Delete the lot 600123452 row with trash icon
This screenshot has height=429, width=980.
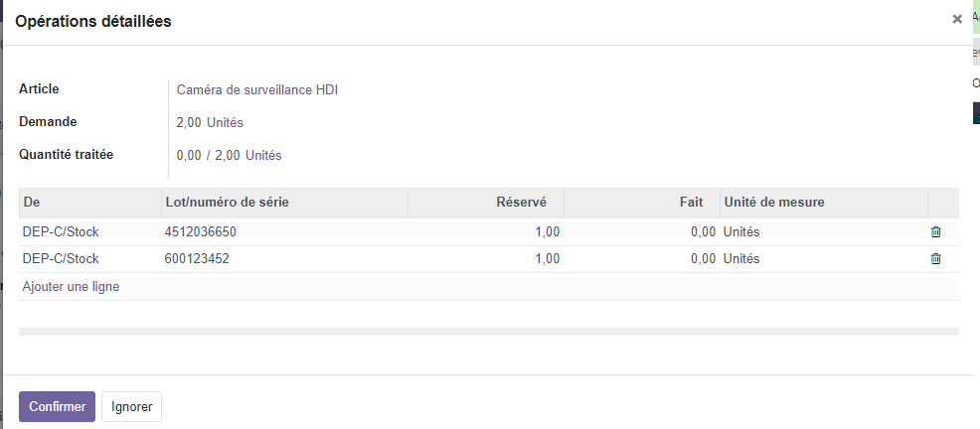coord(935,259)
